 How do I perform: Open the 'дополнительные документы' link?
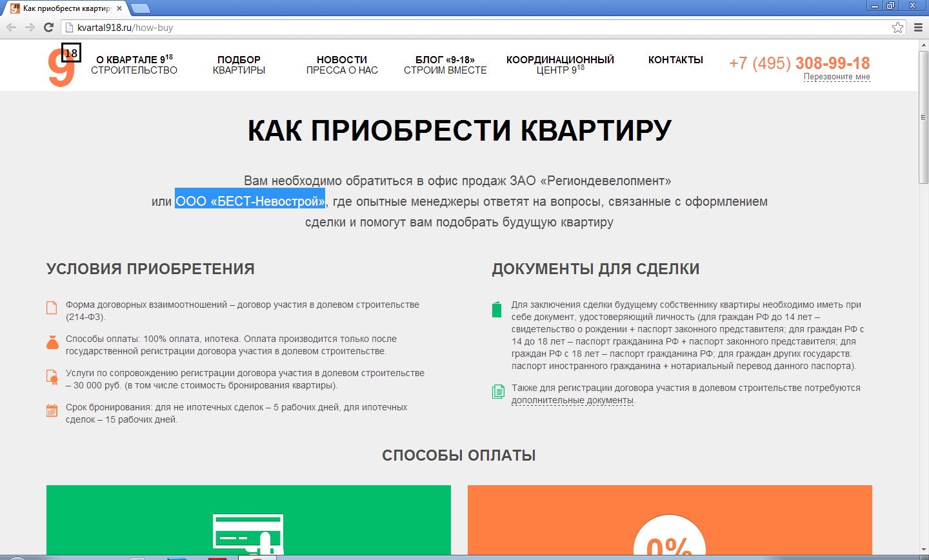coord(572,401)
